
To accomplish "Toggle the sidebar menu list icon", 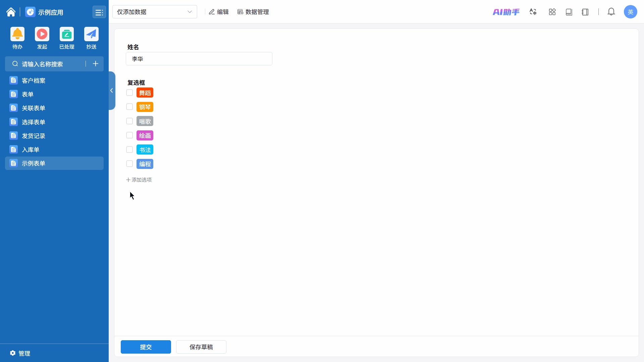I will [x=99, y=12].
